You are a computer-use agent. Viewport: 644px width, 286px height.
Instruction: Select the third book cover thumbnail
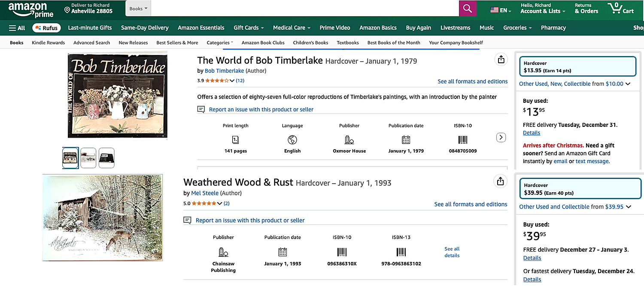106,158
